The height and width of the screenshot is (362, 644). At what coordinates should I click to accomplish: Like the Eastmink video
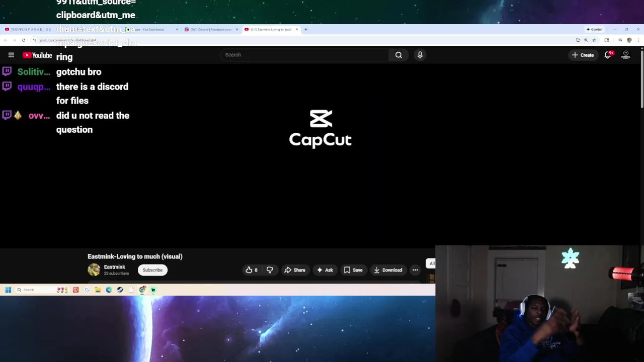252,270
